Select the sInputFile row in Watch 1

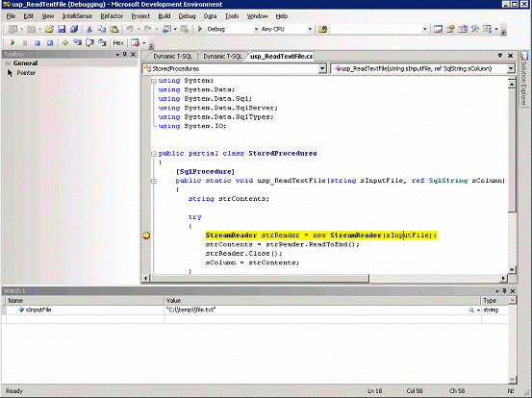(x=255, y=310)
